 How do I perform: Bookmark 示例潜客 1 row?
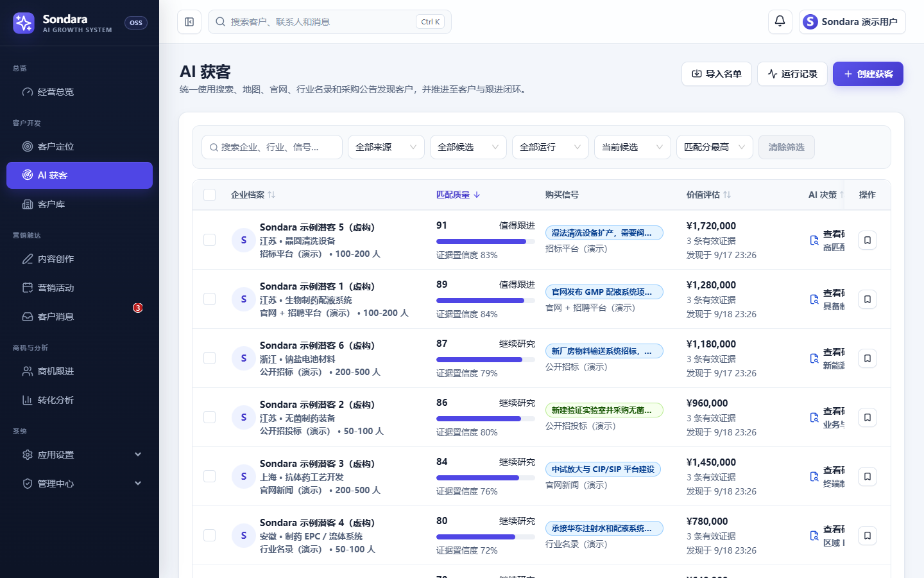(868, 299)
